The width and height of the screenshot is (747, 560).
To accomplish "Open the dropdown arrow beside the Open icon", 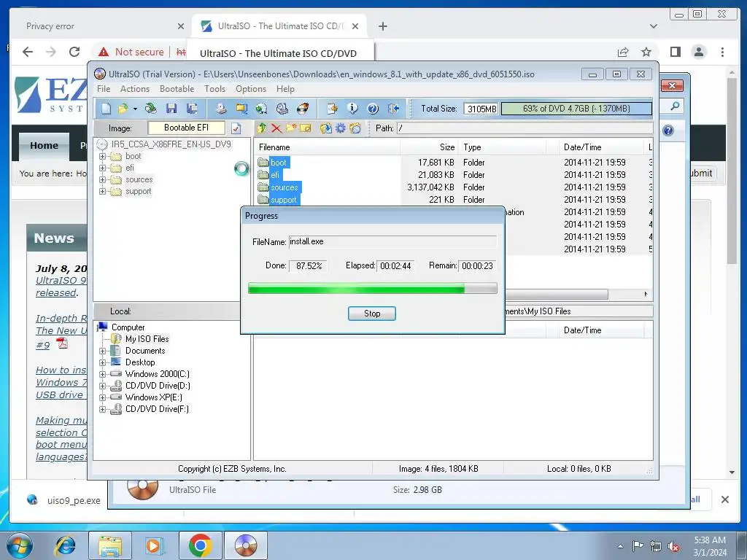I will [x=135, y=109].
